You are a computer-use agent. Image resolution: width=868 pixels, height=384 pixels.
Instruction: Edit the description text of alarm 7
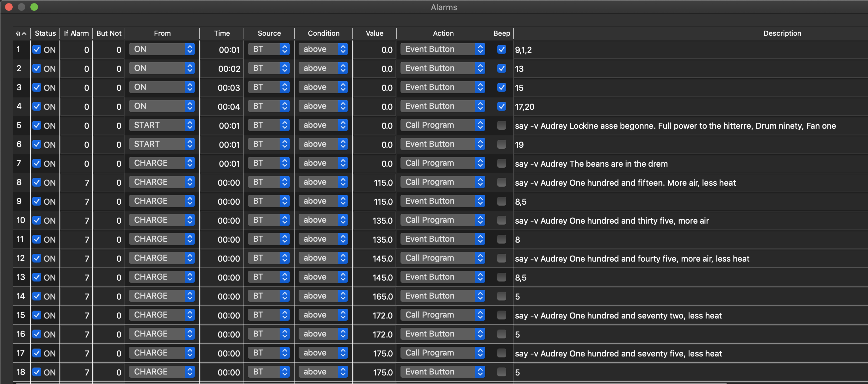(x=591, y=164)
